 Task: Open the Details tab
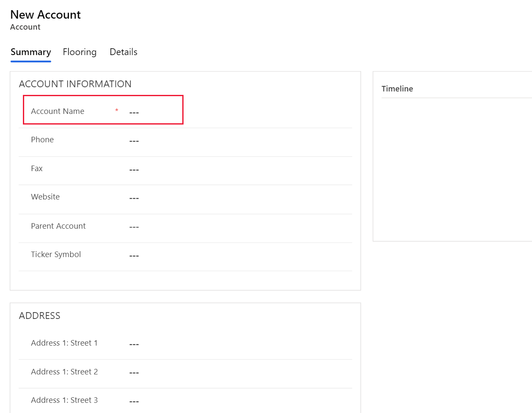point(123,52)
